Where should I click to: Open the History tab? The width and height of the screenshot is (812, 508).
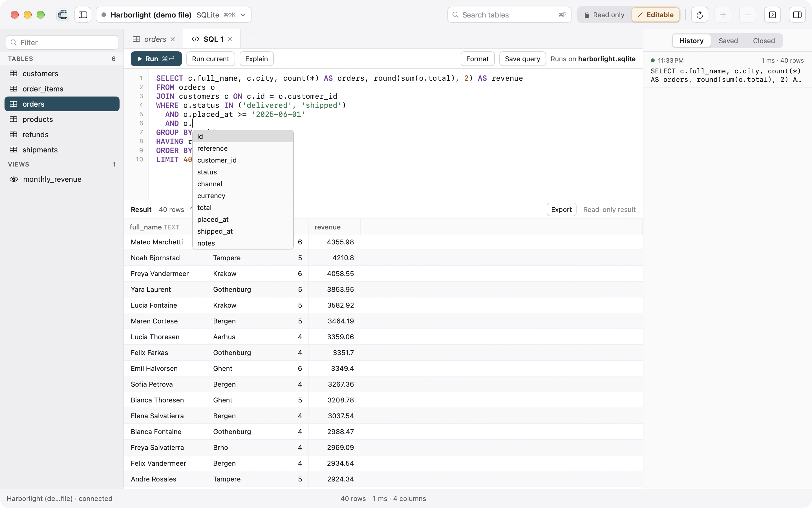pyautogui.click(x=691, y=41)
